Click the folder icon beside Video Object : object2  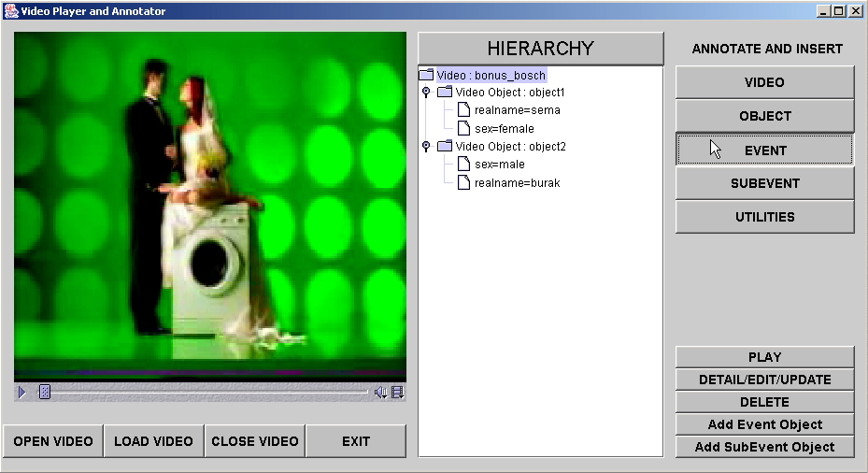point(445,147)
